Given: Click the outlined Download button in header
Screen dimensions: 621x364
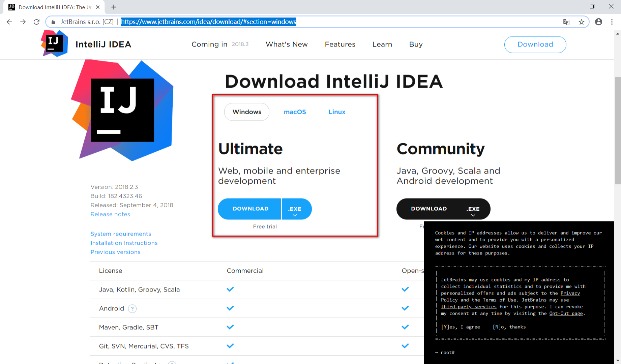Looking at the screenshot, I should (x=535, y=44).
